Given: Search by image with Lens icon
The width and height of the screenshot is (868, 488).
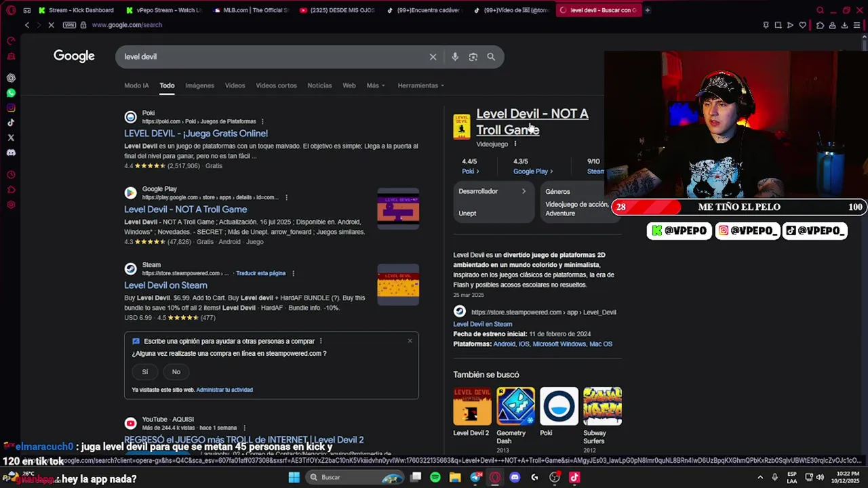Looking at the screenshot, I should [473, 57].
